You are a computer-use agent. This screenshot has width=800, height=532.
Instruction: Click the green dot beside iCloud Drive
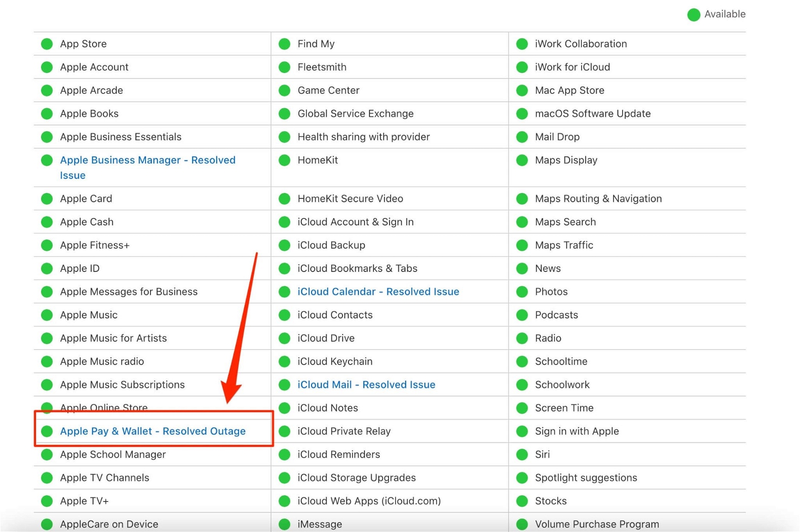(284, 338)
